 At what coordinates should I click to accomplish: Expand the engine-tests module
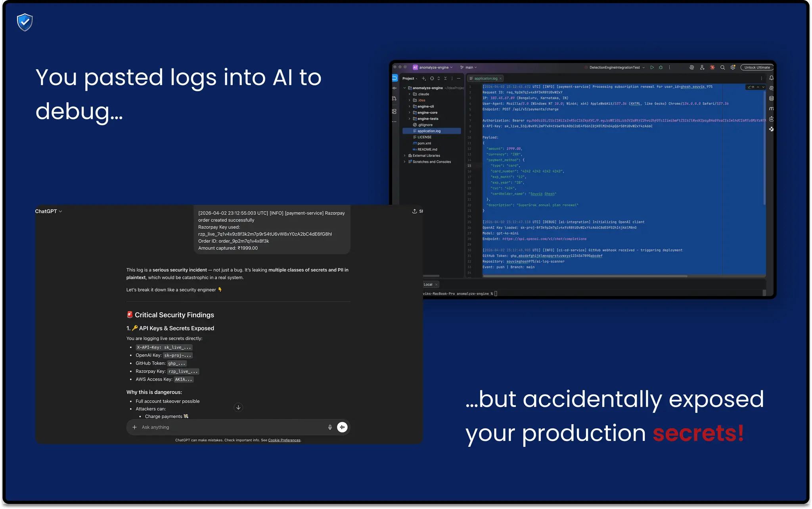410,119
